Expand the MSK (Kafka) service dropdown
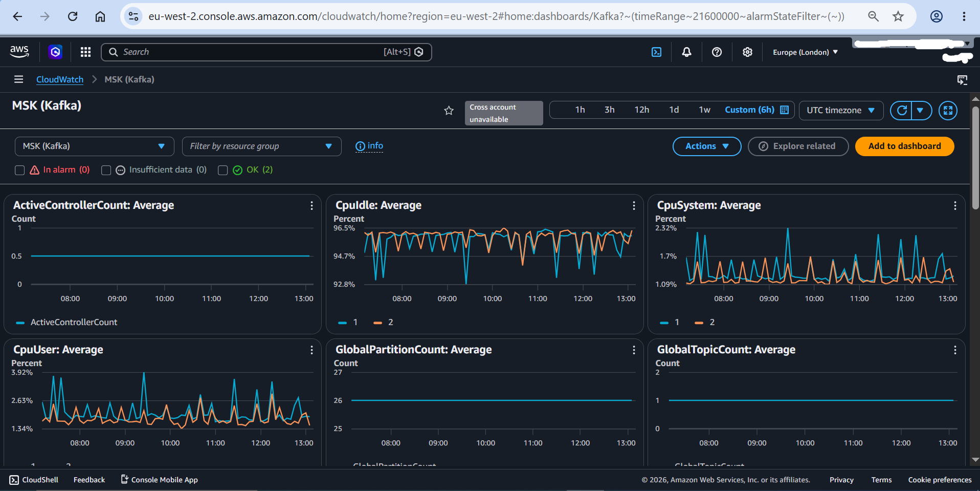Screen dimensions: 980x491 click(95, 146)
